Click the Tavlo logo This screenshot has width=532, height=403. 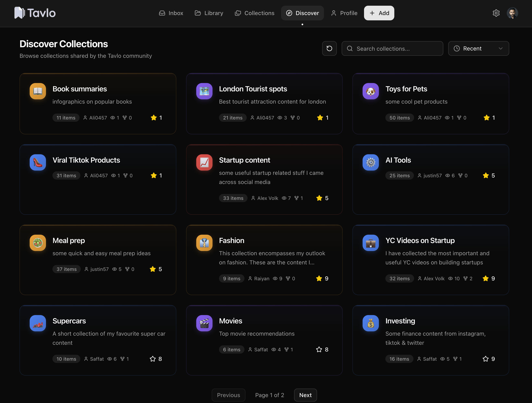click(x=35, y=13)
